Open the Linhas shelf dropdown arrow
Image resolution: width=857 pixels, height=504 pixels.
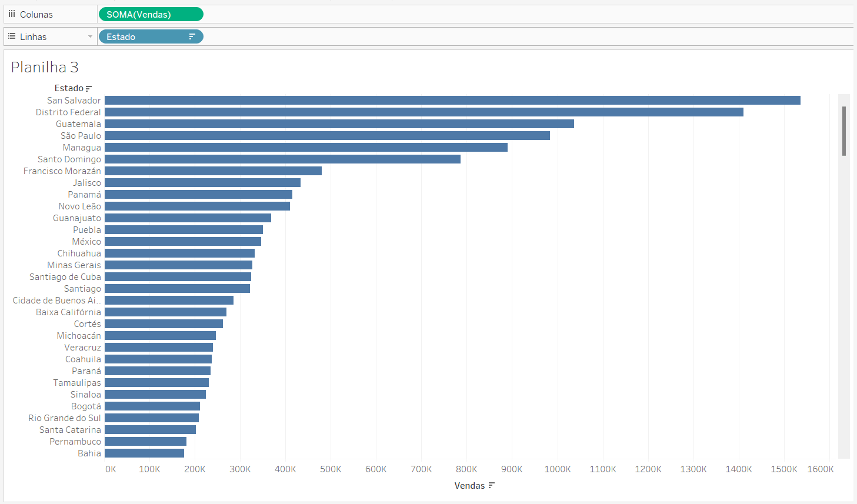coord(90,36)
